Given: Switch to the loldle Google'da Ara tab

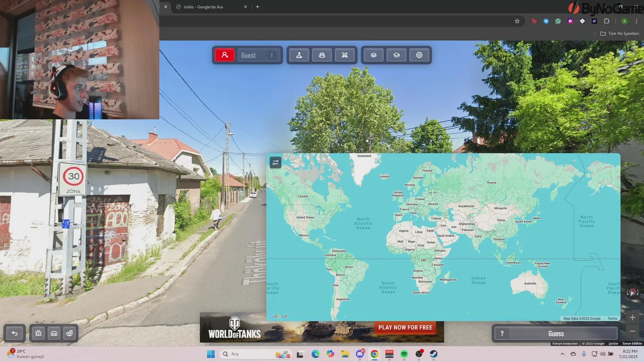Looking at the screenshot, I should (211, 7).
